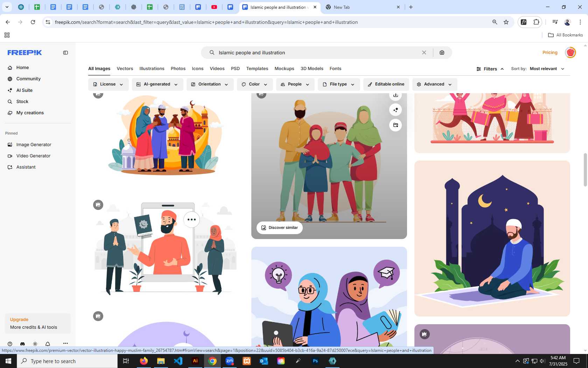Switch to PSD tab
588x368 pixels.
235,69
